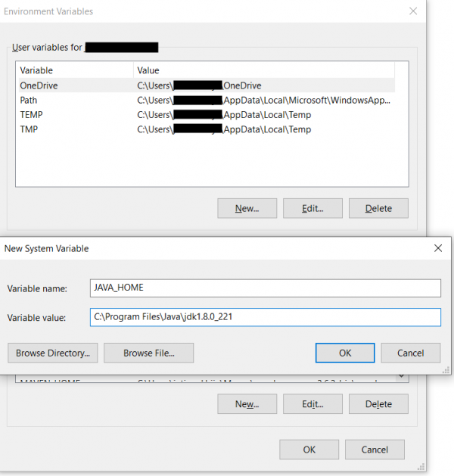Screen dimensions: 454x476
Task: Click Delete under user variables list
Action: pyautogui.click(x=378, y=208)
